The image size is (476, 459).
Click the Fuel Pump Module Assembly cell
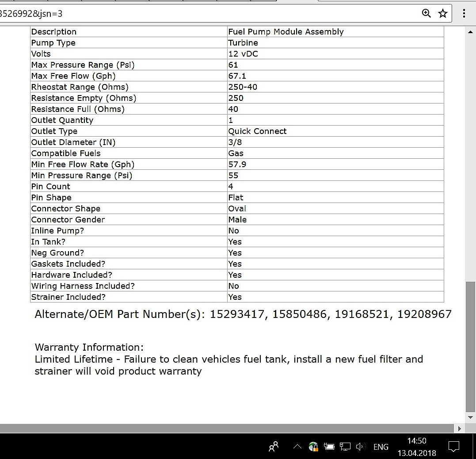click(x=286, y=32)
